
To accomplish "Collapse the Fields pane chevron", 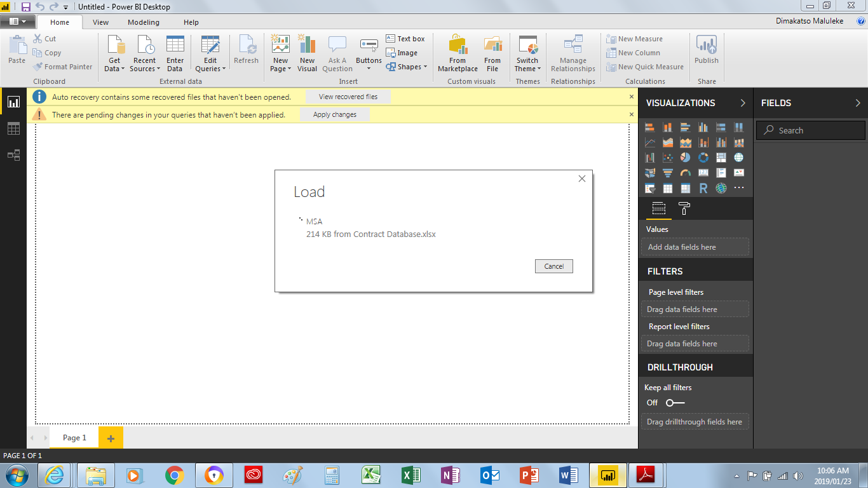I will [858, 103].
